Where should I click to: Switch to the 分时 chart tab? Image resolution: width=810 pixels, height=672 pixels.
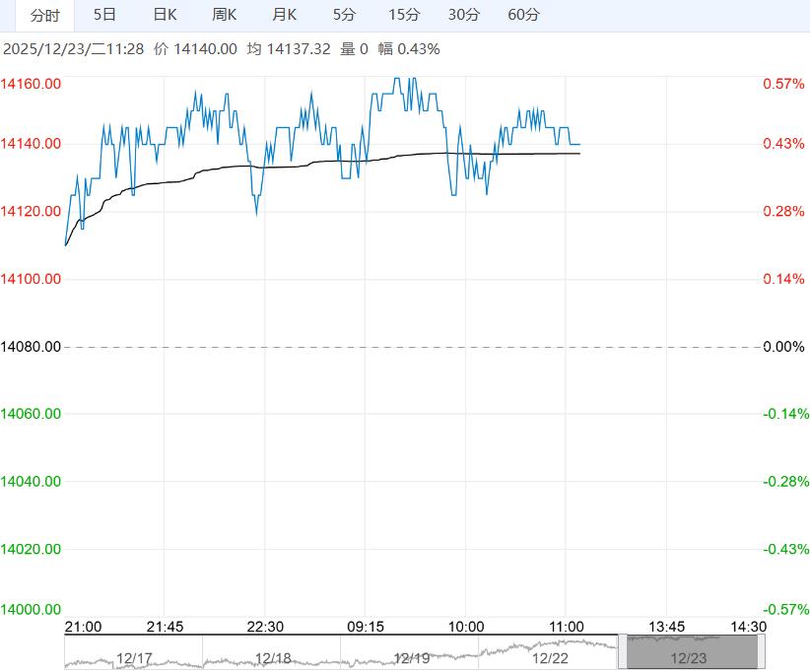click(44, 15)
